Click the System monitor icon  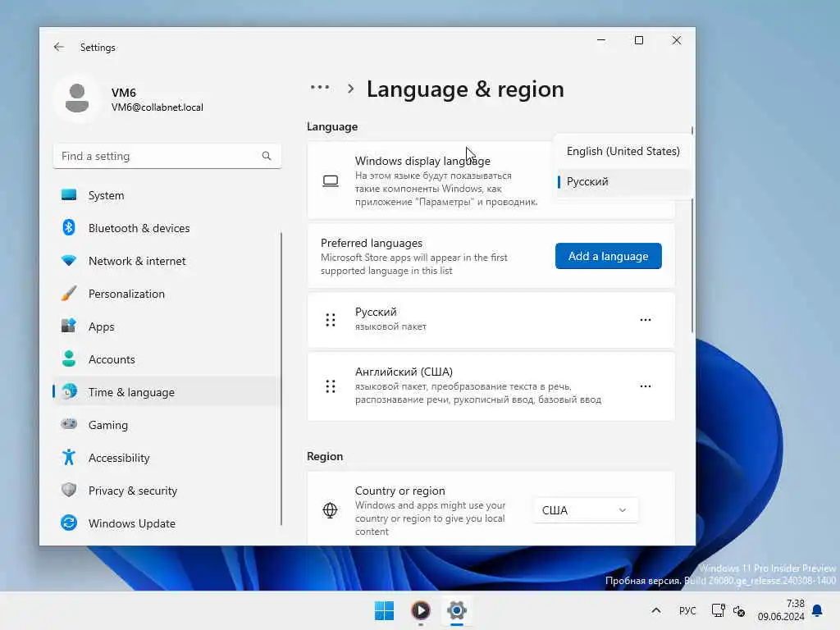pyautogui.click(x=69, y=195)
